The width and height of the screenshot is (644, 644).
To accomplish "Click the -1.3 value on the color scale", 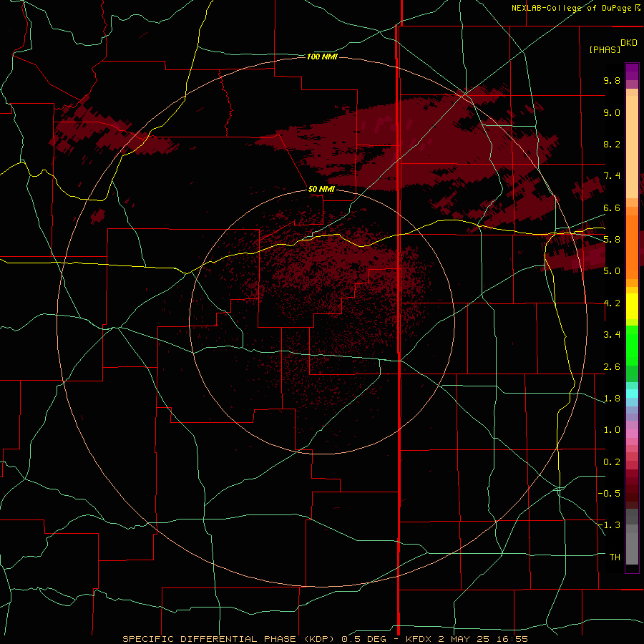I will point(609,525).
